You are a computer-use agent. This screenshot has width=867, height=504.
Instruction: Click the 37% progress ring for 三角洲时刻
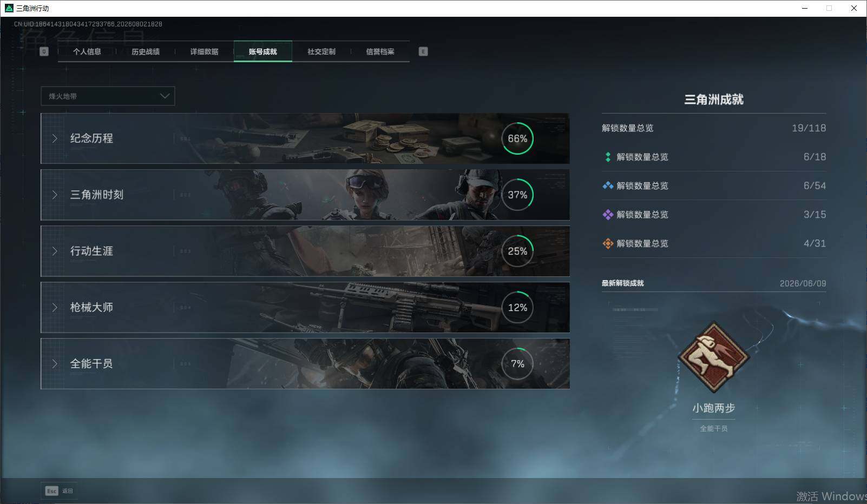(517, 195)
